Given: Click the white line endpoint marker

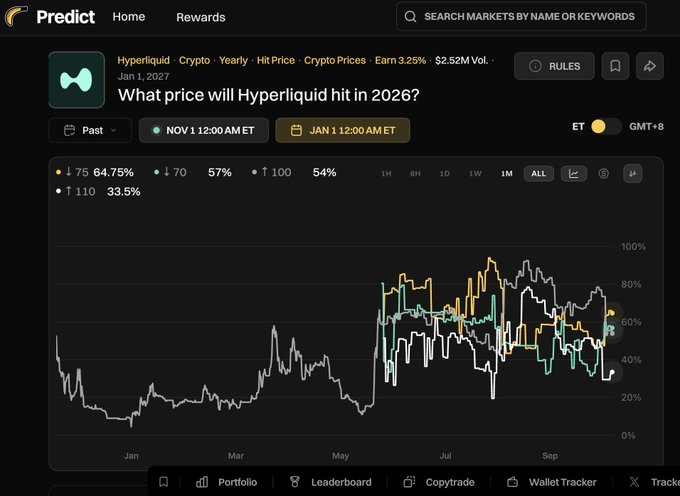Looking at the screenshot, I should [x=612, y=372].
